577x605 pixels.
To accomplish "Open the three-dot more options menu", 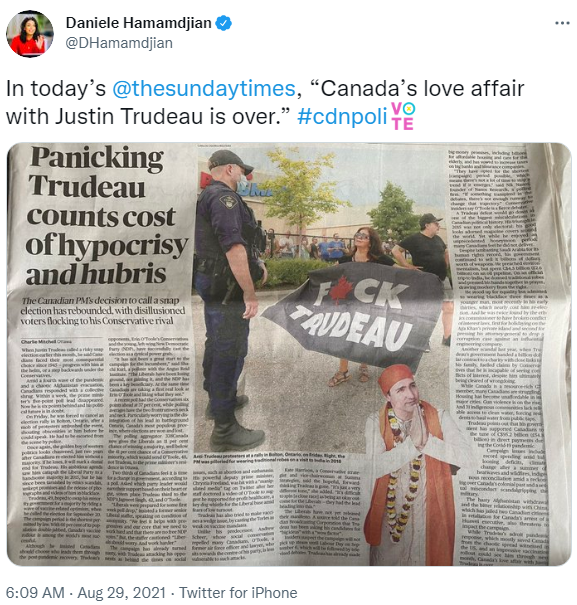I will (x=562, y=23).
